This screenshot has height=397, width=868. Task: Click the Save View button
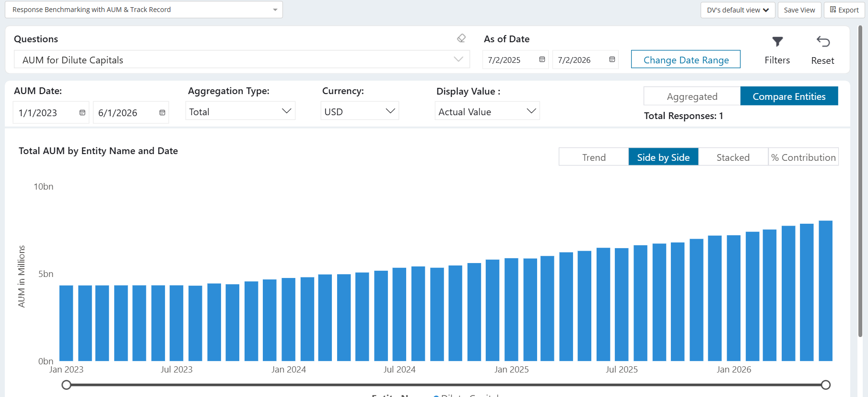click(799, 10)
